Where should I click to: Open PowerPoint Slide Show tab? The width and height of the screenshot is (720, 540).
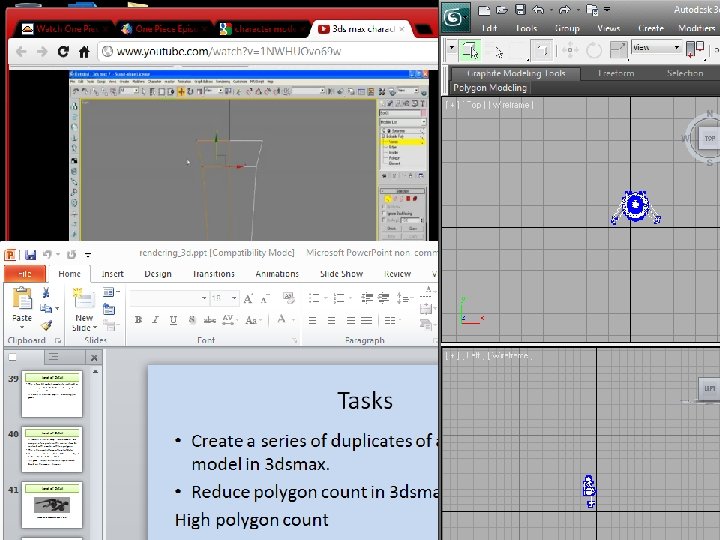341,274
